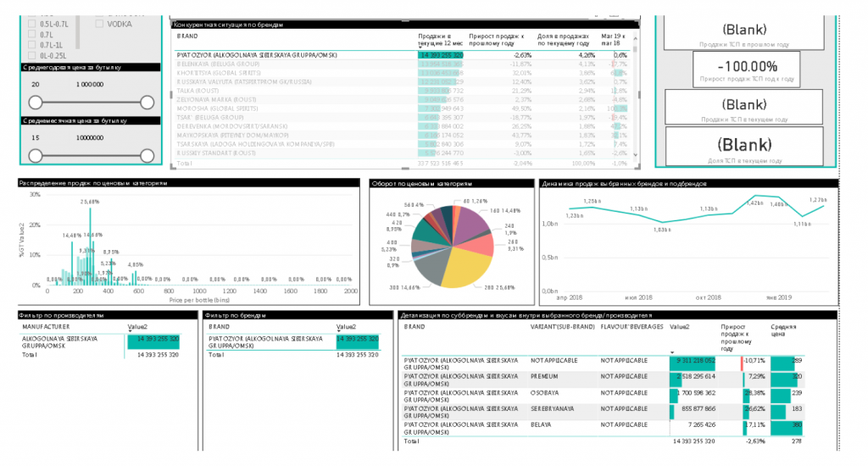Select BELENKAYA (BELUGA GROUP) row
868x466 pixels.
point(403,64)
